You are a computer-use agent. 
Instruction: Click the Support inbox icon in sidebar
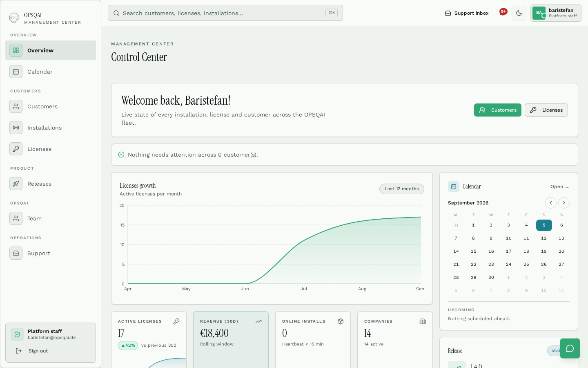(16, 253)
